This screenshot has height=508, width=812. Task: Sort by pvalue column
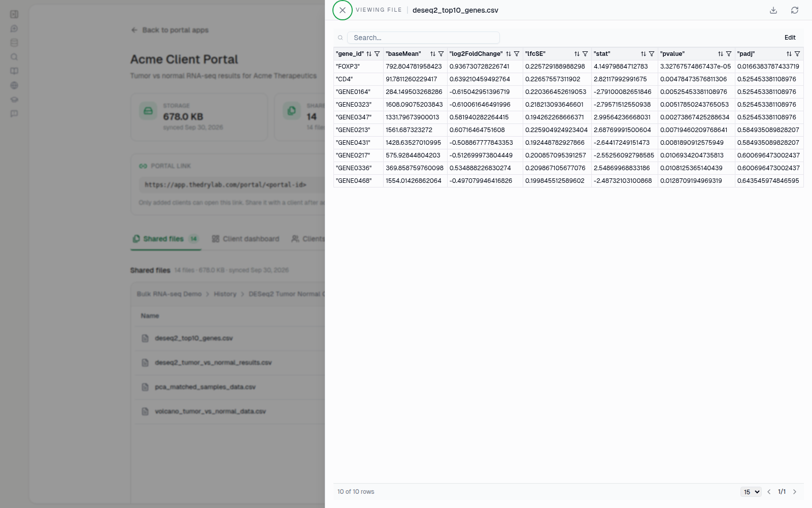point(721,54)
